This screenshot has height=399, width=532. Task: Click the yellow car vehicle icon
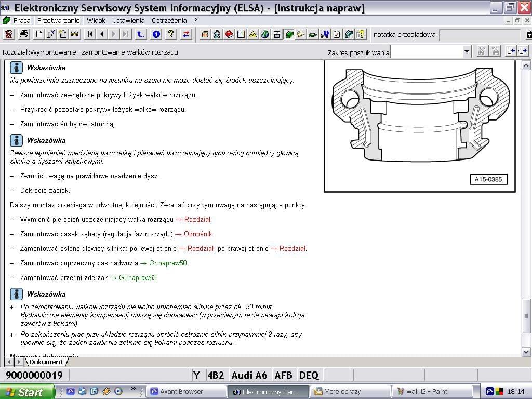point(75,34)
